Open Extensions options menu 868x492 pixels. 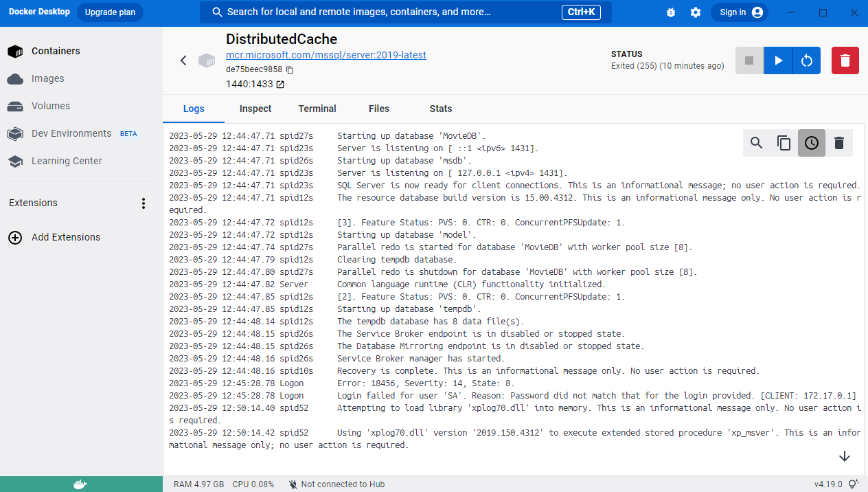tap(144, 203)
